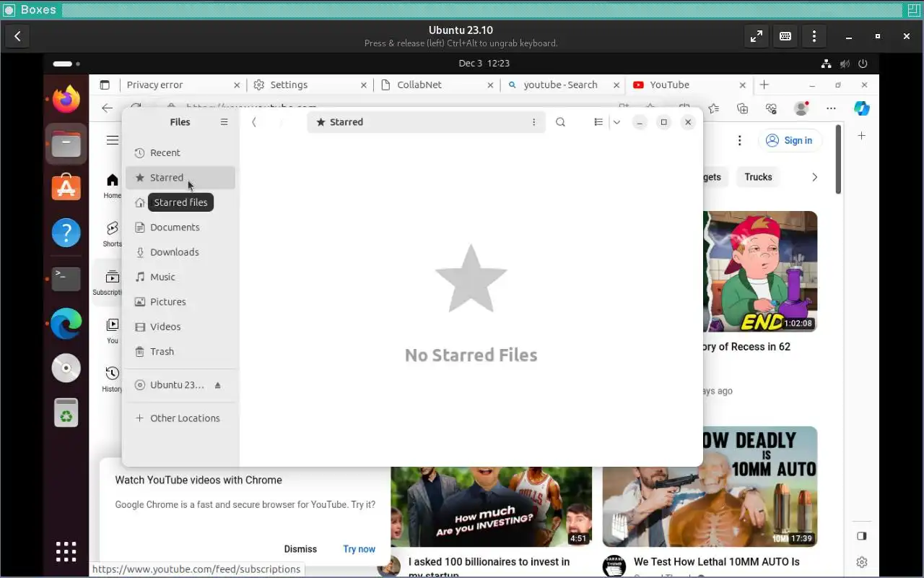This screenshot has width=924, height=578.
Task: Open the 10MM AUTO video thumbnail
Action: pyautogui.click(x=710, y=486)
